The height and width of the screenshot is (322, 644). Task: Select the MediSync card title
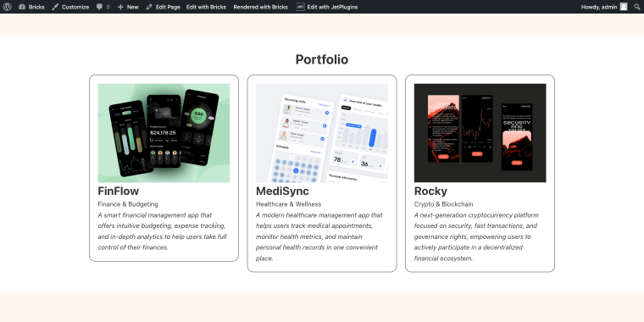(282, 192)
